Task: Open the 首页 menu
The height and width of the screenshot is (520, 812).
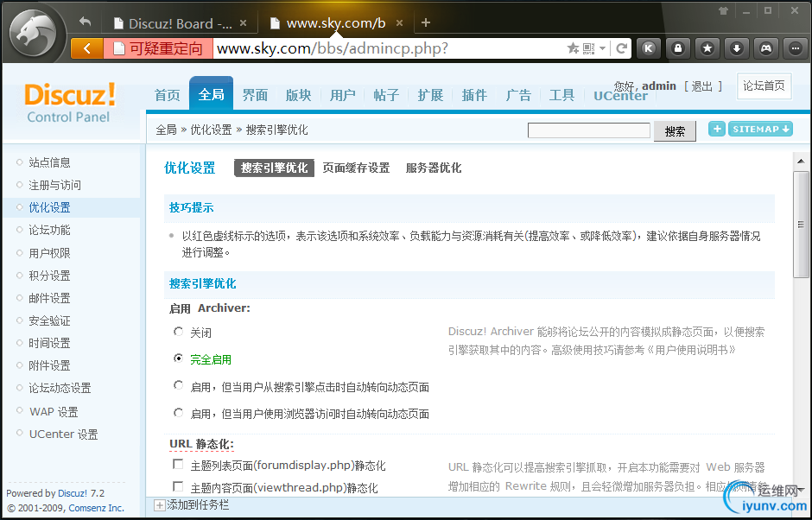Action: click(x=168, y=95)
